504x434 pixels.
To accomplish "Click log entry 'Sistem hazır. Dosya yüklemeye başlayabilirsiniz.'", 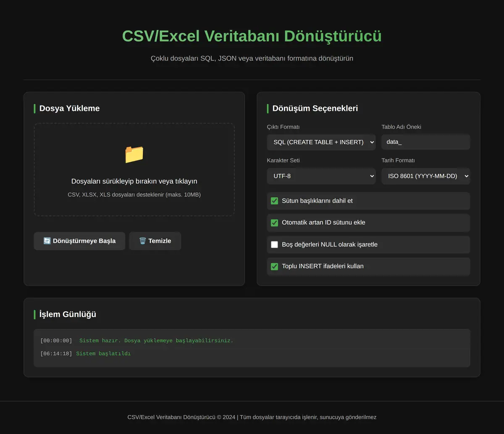I will (x=156, y=340).
